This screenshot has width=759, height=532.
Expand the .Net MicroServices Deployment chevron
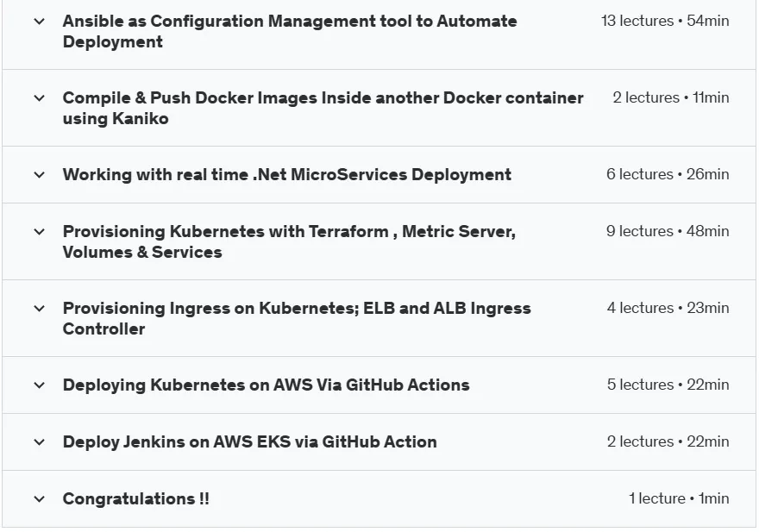point(39,175)
